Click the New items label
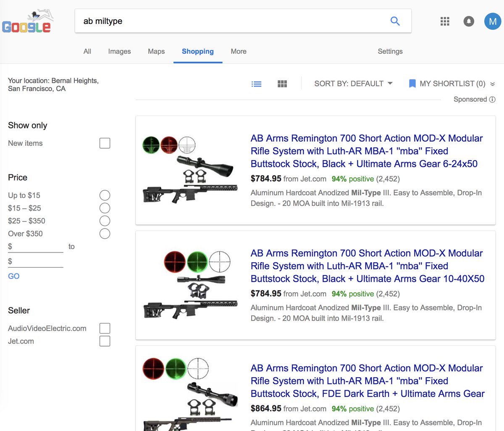Image resolution: width=504 pixels, height=431 pixels. coord(25,143)
